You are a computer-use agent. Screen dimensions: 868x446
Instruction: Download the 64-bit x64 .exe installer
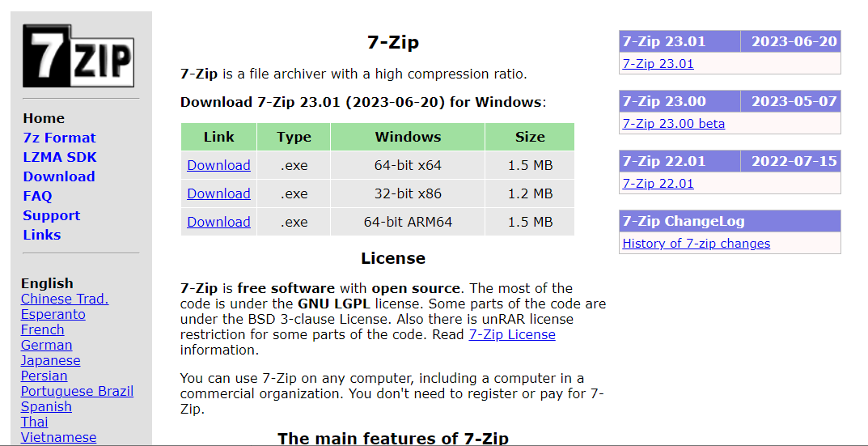tap(218, 165)
